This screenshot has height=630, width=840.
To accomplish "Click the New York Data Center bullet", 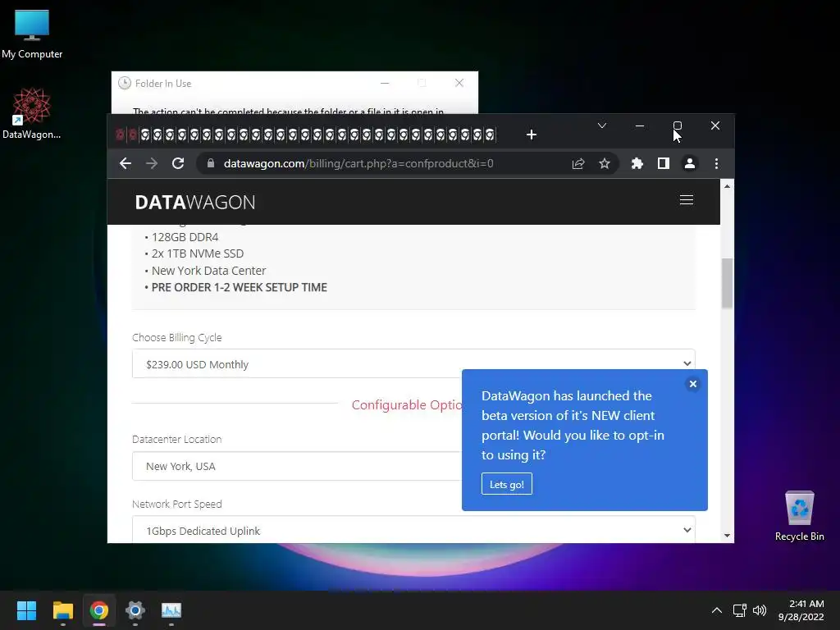I will (208, 271).
